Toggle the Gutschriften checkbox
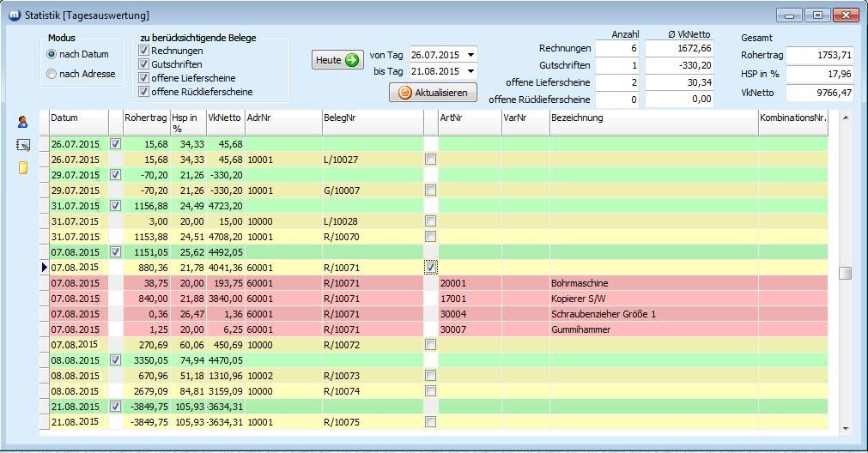868x453 pixels. click(144, 64)
